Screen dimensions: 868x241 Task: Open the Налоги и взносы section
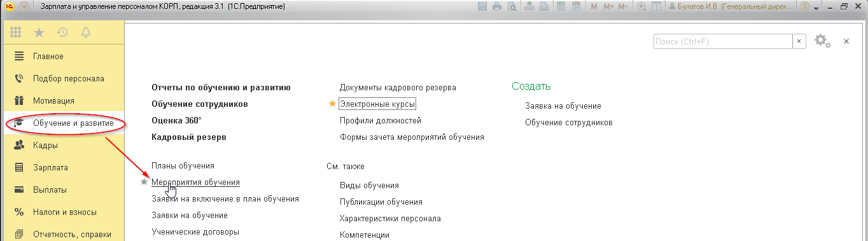click(64, 212)
